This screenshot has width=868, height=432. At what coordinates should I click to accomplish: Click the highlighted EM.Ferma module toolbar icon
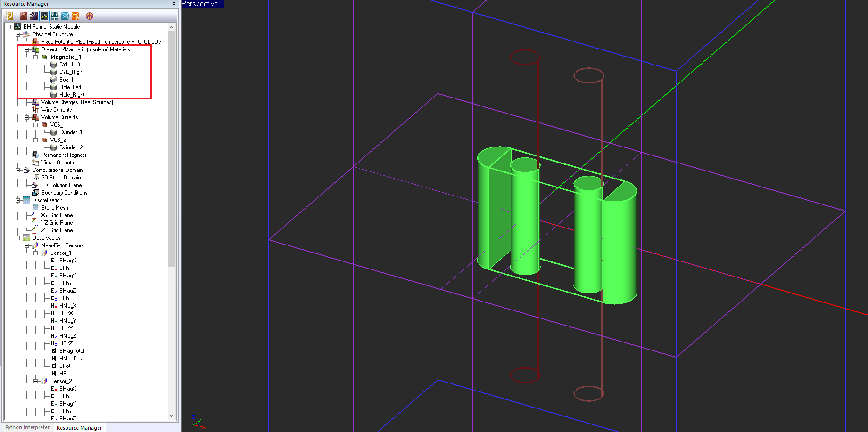[x=44, y=16]
